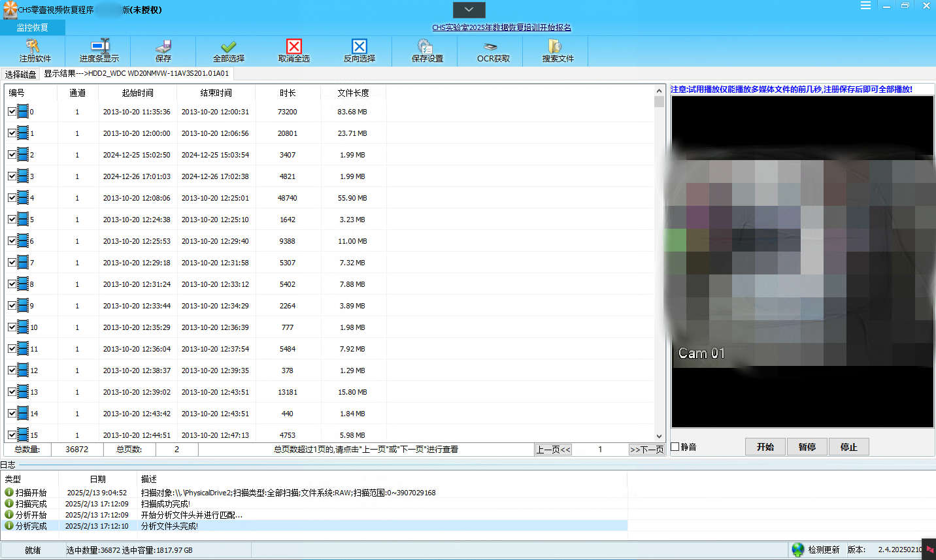This screenshot has width=936, height=560.
Task: Click the video file icon for row 9
Action: pyautogui.click(x=23, y=305)
